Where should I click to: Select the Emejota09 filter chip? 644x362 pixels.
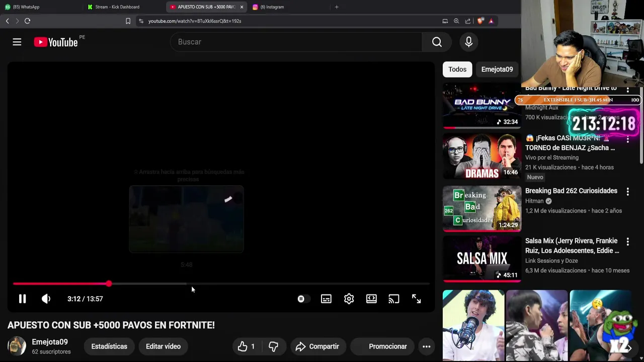click(497, 69)
